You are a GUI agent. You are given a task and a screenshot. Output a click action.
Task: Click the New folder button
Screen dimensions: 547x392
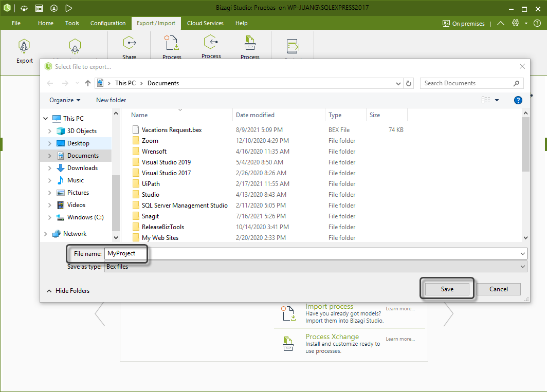pyautogui.click(x=111, y=101)
